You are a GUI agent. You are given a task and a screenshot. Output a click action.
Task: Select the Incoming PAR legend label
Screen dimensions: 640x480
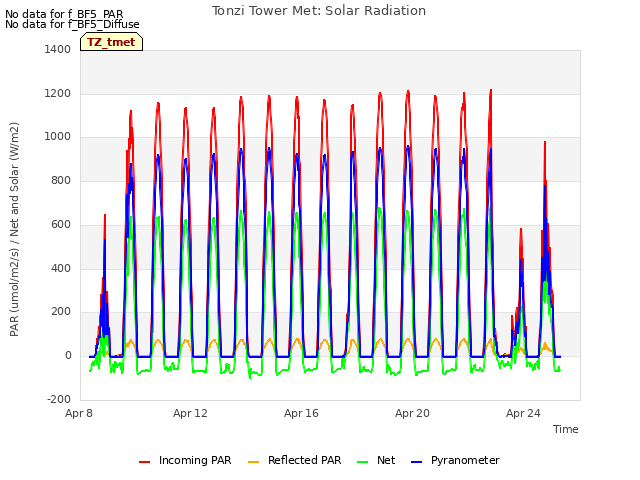click(195, 460)
